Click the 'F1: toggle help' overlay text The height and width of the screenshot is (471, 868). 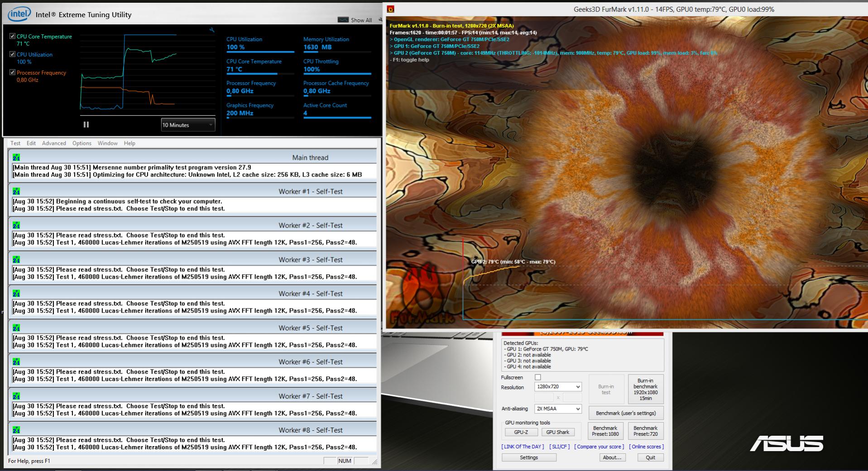coord(409,60)
